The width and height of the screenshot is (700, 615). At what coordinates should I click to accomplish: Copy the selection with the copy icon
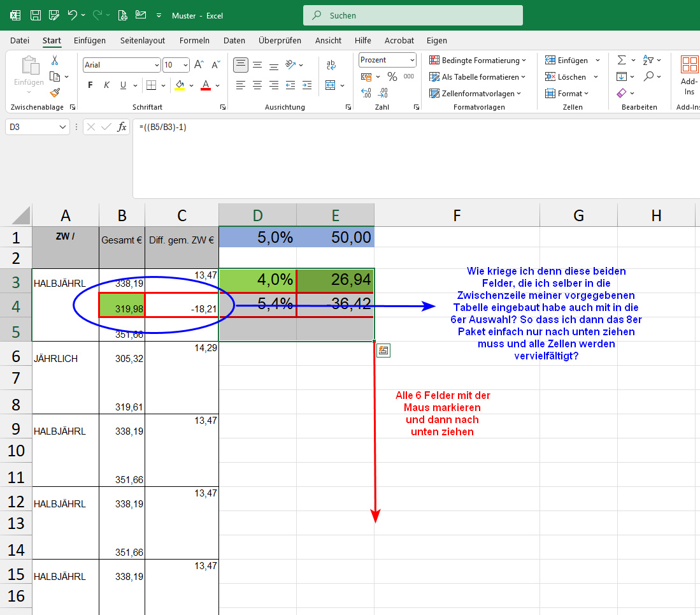tap(55, 76)
